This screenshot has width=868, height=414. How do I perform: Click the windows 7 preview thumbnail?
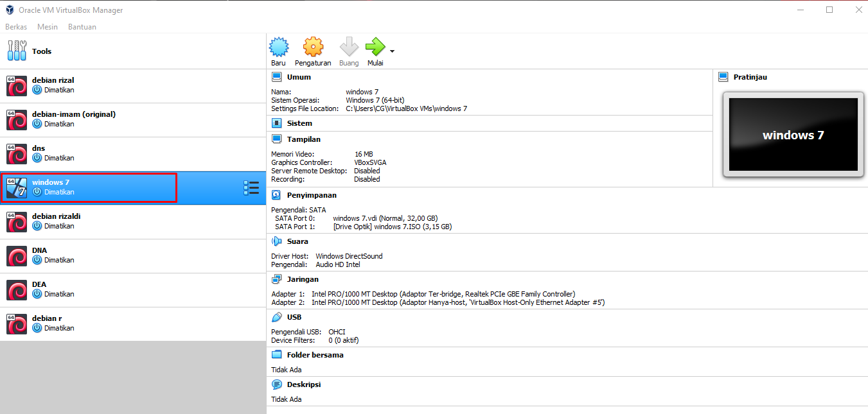(793, 135)
